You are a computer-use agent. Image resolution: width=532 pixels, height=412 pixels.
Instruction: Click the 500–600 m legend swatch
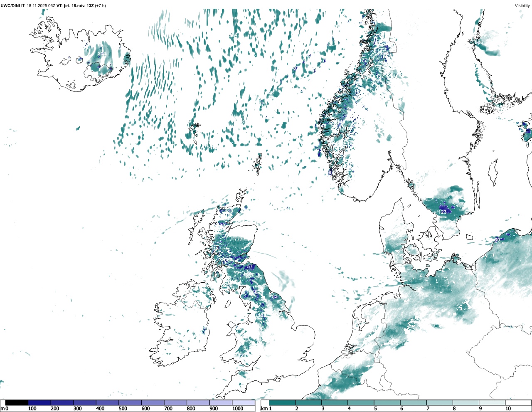pyautogui.click(x=130, y=402)
